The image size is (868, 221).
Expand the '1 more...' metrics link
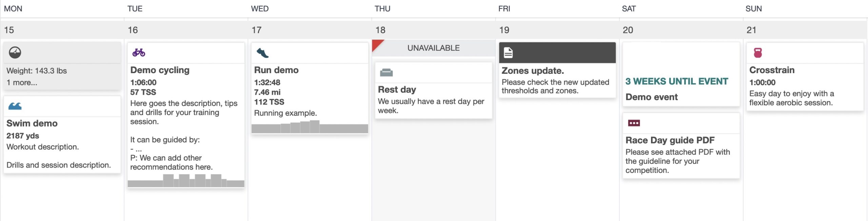(22, 82)
